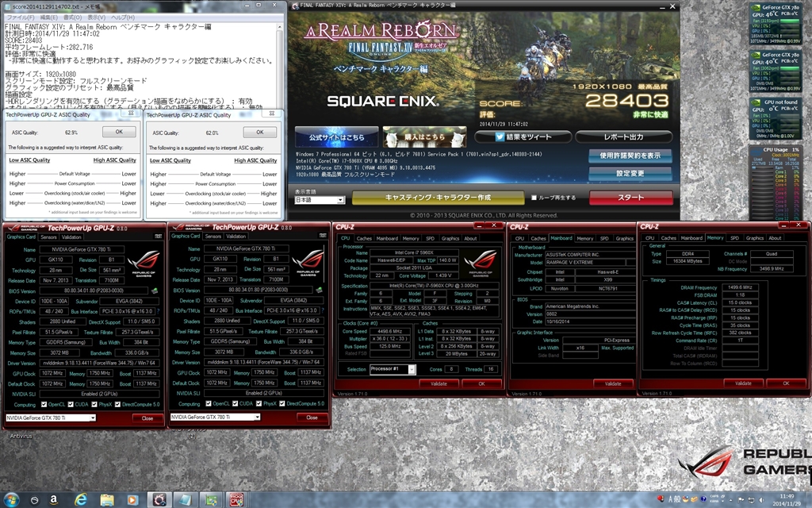812x508 pixels.
Task: Click the topmost GeForce GTX 780 monitor gadget
Action: [x=775, y=24]
